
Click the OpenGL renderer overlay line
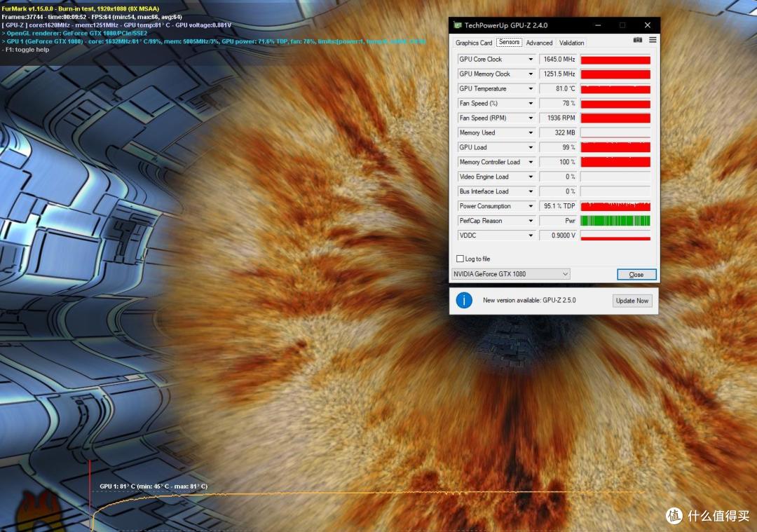tap(74, 34)
